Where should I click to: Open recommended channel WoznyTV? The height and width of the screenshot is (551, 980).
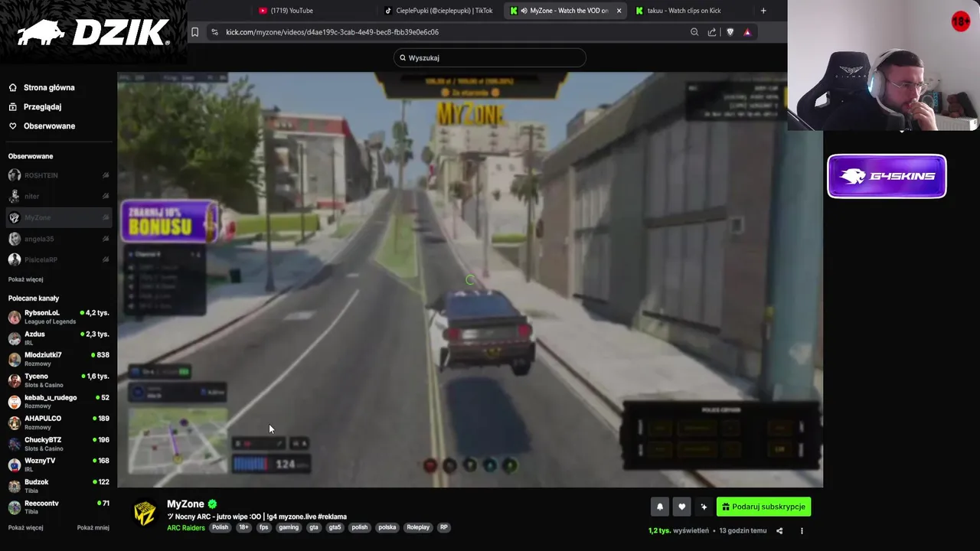[59, 465]
